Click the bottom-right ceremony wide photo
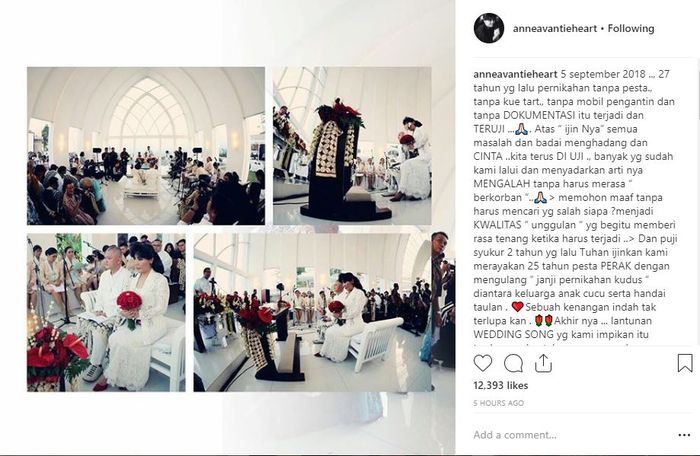The width and height of the screenshot is (700, 456). tap(312, 312)
